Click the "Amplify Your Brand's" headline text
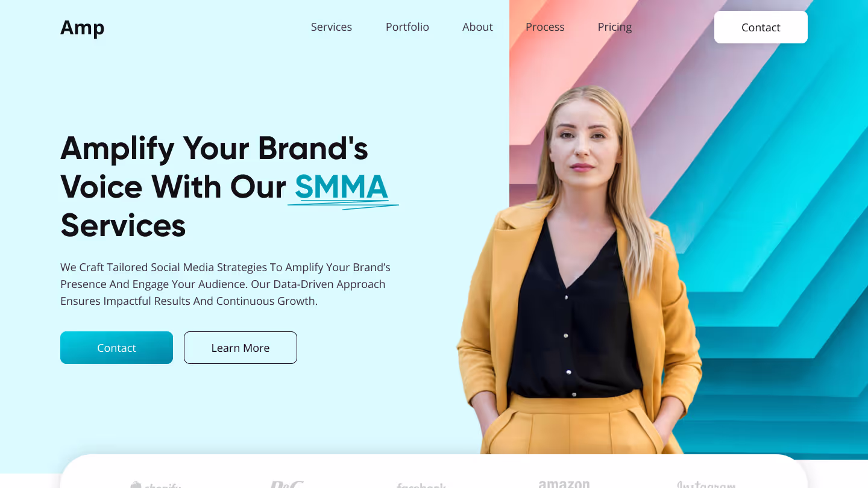Image resolution: width=868 pixels, height=488 pixels. point(214,148)
